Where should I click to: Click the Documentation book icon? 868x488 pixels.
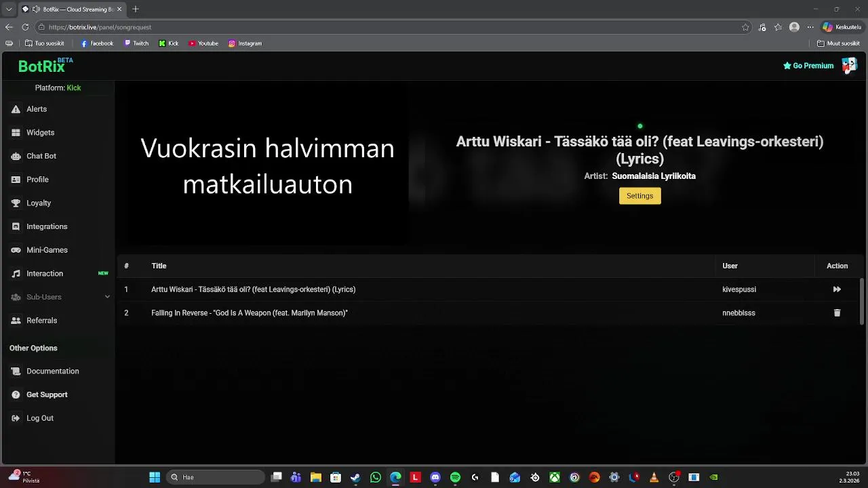tap(16, 371)
